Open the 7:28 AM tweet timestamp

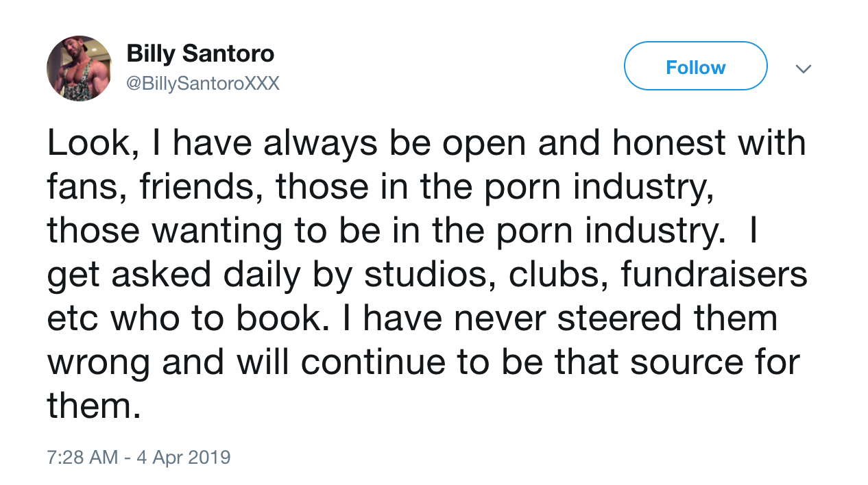click(82, 457)
